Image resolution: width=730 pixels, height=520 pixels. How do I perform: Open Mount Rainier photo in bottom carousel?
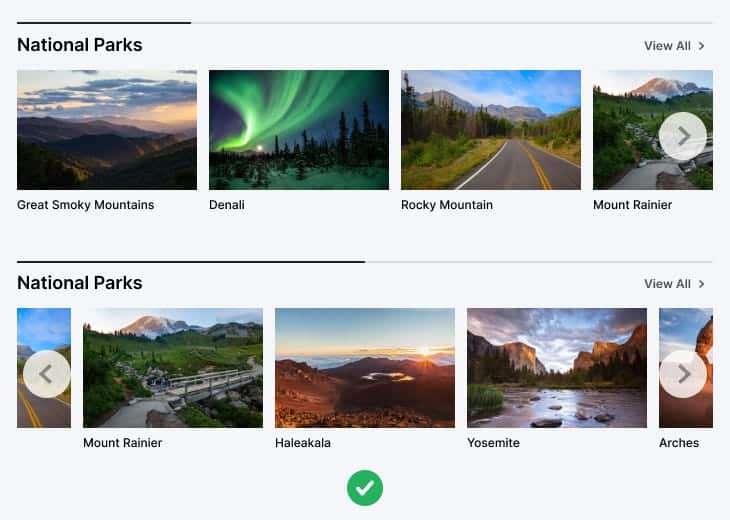pos(173,368)
